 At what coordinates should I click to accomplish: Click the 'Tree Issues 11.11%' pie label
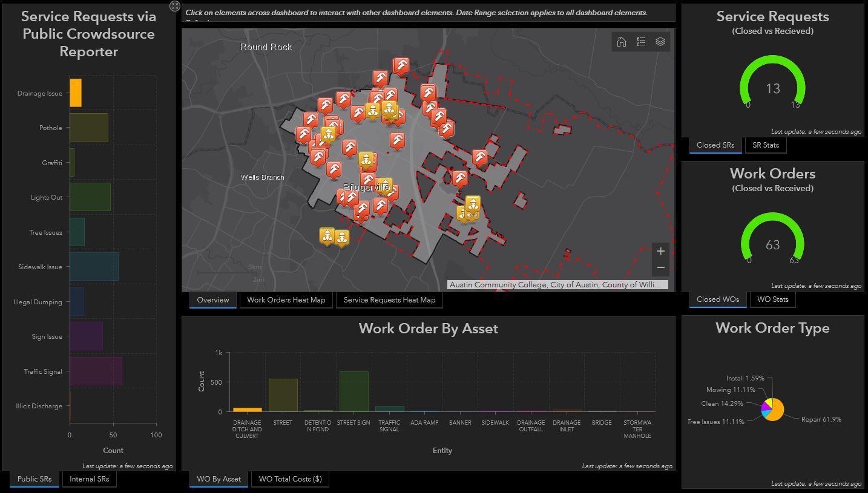716,422
